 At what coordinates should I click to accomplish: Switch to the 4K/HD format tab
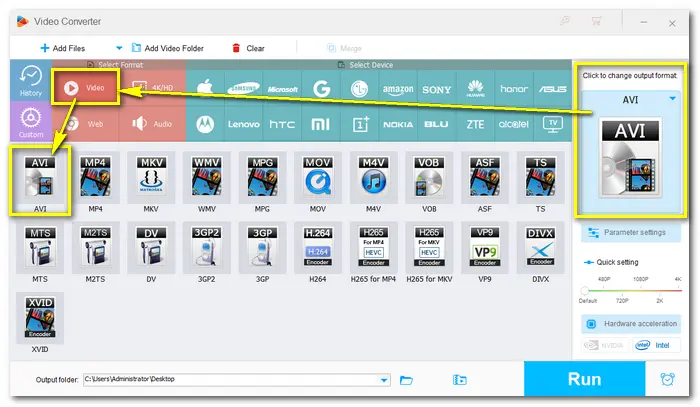(152, 87)
